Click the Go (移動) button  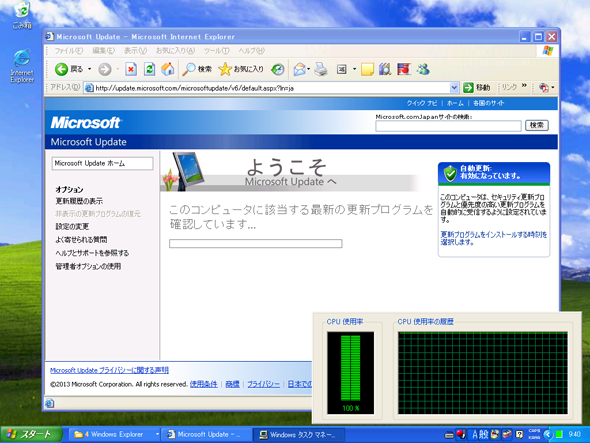click(x=477, y=88)
